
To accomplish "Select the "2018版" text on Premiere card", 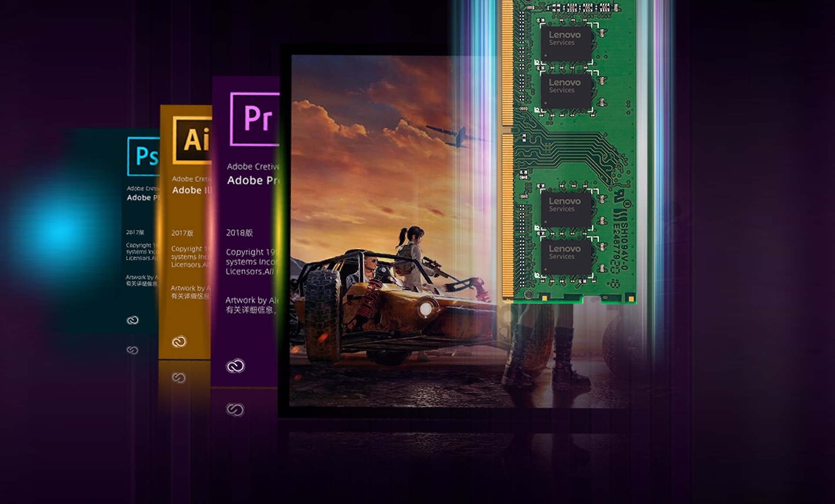I will point(239,233).
